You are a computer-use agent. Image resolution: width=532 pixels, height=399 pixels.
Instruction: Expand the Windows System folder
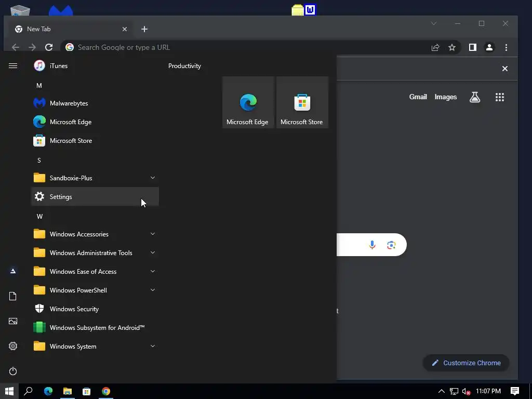coord(95,346)
